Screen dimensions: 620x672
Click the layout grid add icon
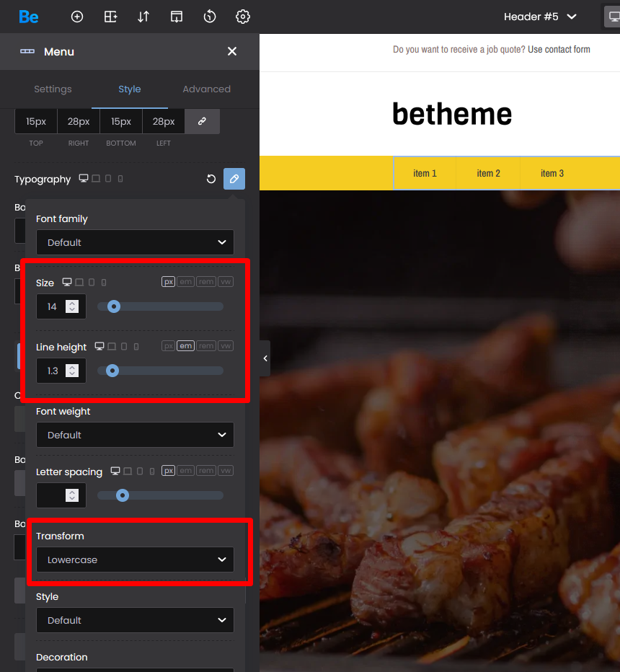click(x=110, y=17)
